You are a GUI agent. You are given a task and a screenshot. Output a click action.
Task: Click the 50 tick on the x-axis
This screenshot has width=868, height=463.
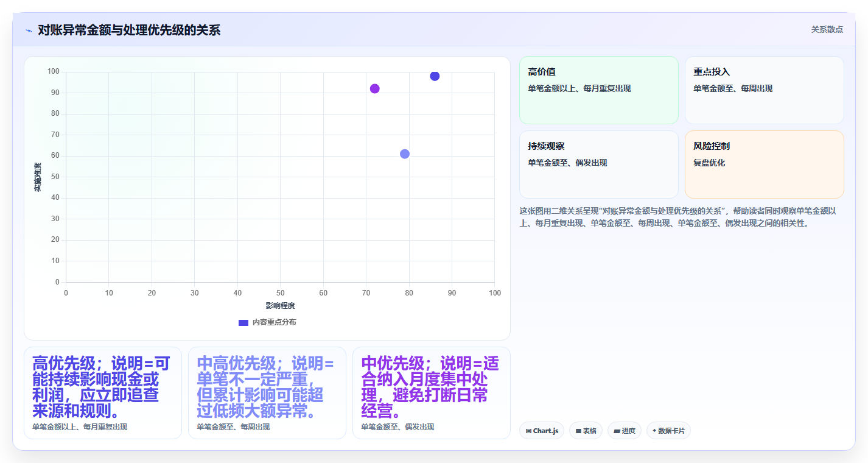click(281, 293)
